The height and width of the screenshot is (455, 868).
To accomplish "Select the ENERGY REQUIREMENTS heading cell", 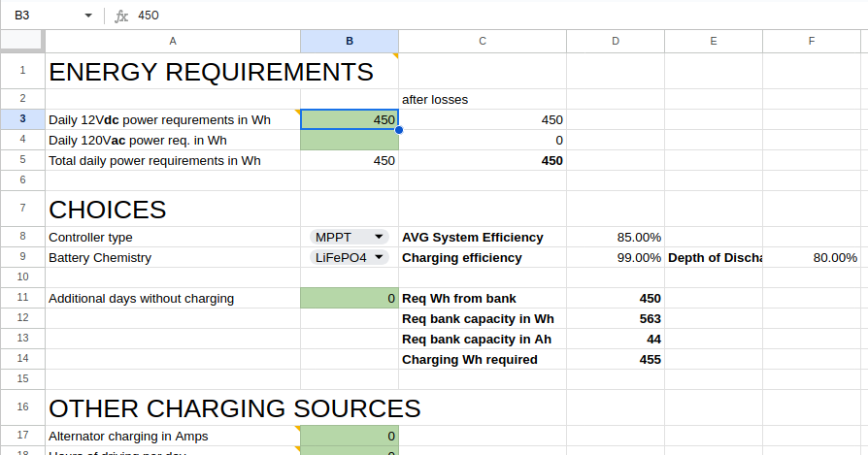I will coord(173,72).
